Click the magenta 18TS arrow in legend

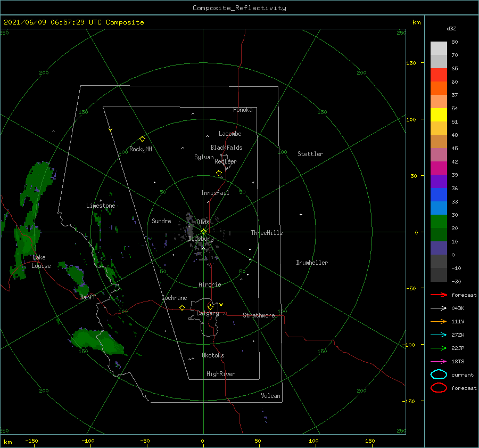(x=439, y=362)
